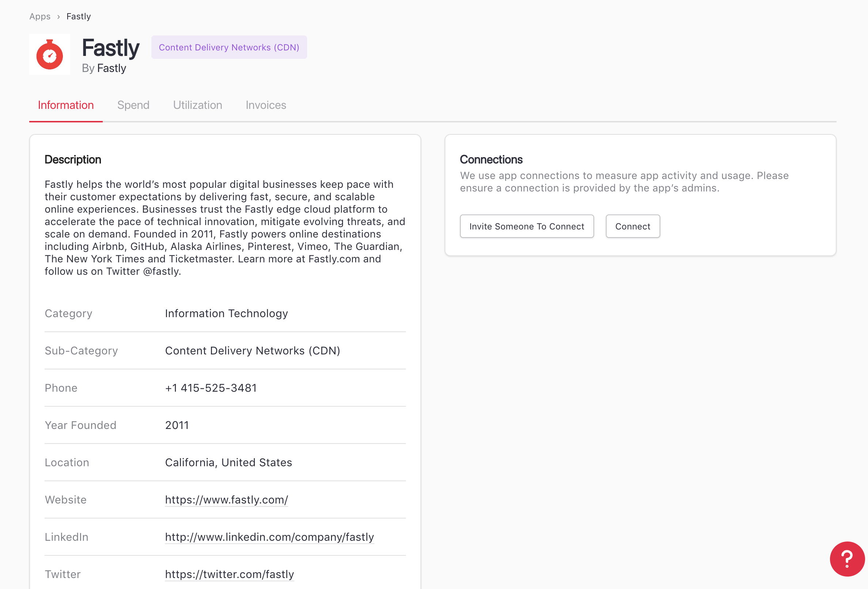Click the Fastly app title heading
Viewport: 868px width, 589px height.
coord(110,48)
